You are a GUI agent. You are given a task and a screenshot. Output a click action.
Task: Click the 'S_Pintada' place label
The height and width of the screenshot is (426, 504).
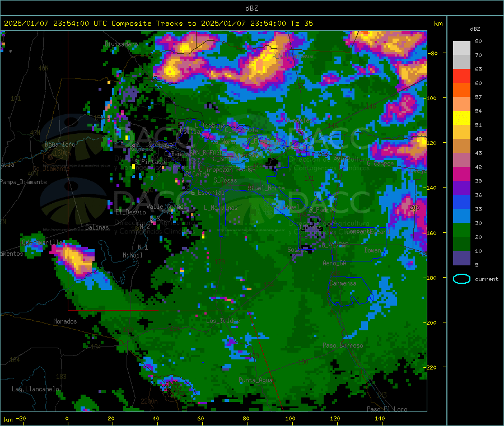(150, 161)
